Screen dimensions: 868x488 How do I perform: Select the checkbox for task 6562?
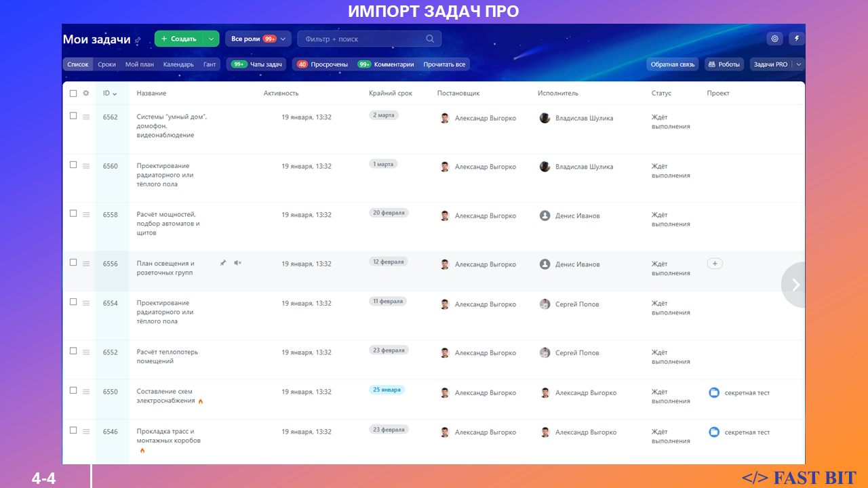pyautogui.click(x=73, y=116)
